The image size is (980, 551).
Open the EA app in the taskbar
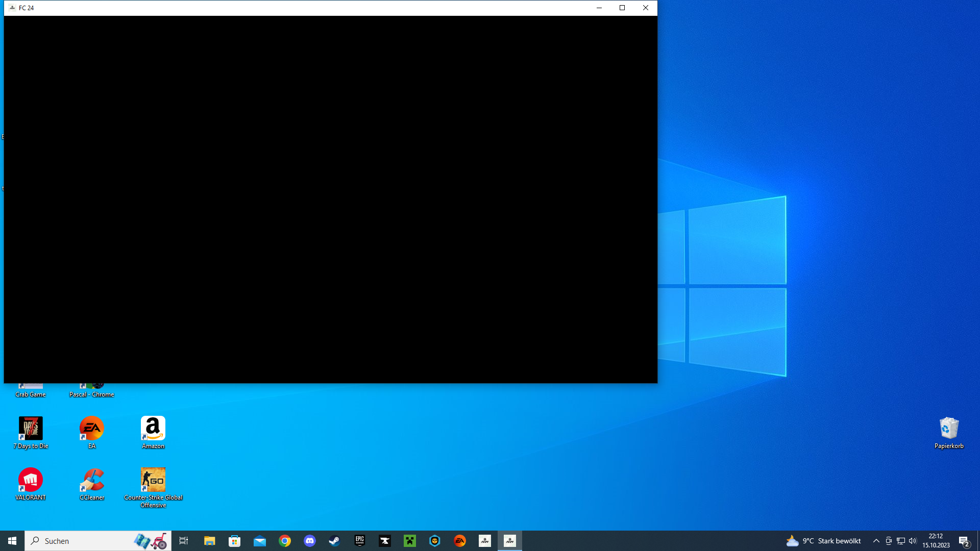click(x=460, y=541)
